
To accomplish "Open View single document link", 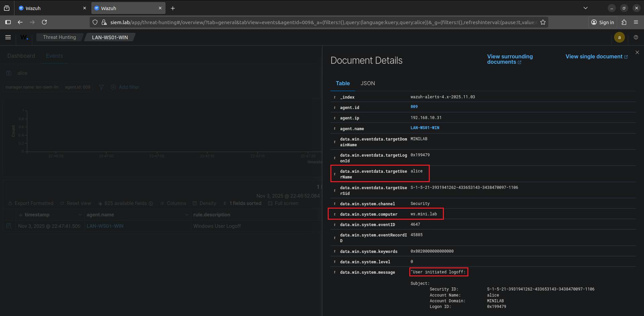I will pos(596,56).
